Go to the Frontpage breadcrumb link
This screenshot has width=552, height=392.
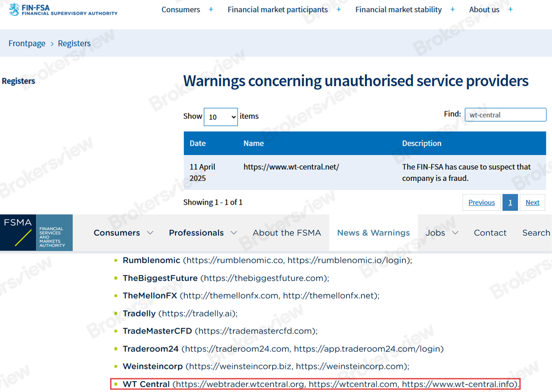(27, 43)
